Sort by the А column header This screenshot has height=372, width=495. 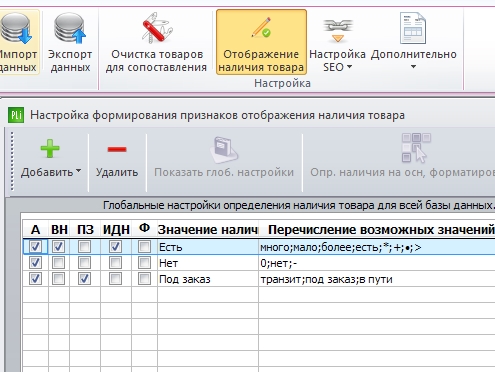(x=35, y=229)
